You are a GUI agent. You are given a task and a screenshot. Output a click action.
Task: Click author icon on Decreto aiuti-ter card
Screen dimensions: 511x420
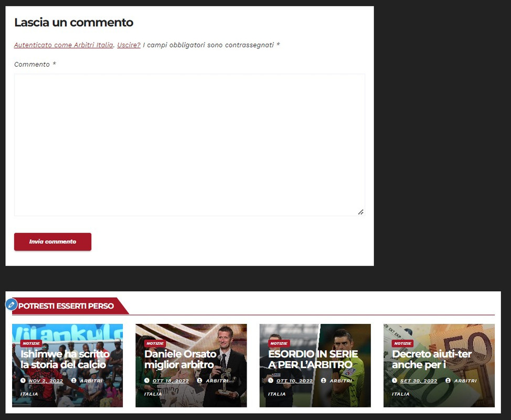click(448, 381)
